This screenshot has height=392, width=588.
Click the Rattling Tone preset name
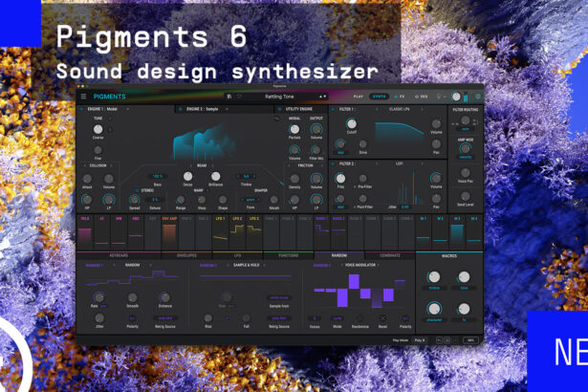[279, 97]
